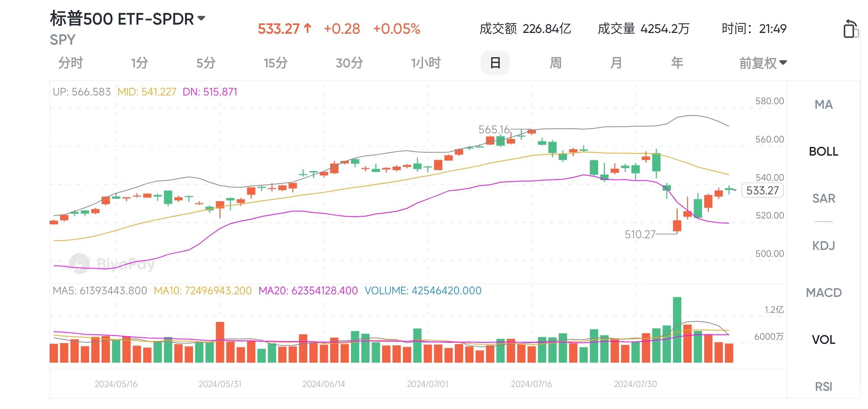Click the 2024/06/14 date axis label

324,384
